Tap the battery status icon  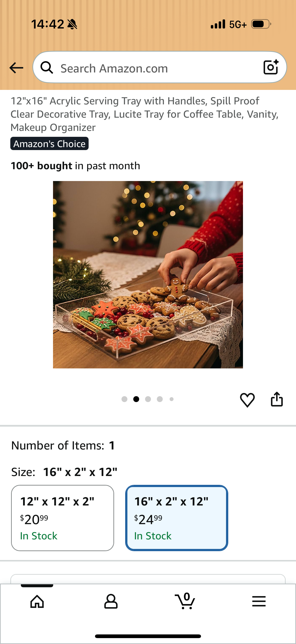[x=261, y=24]
